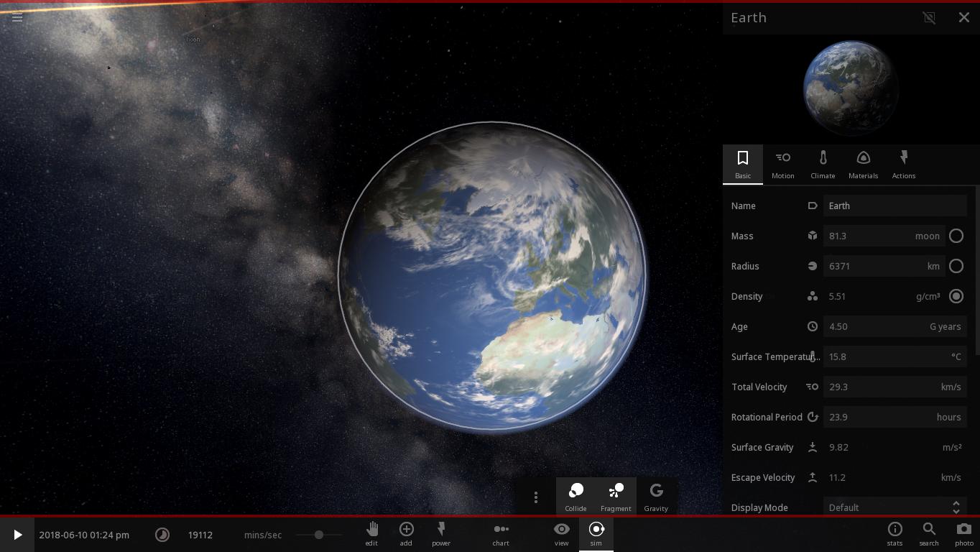Click the time step clock icon

[162, 535]
